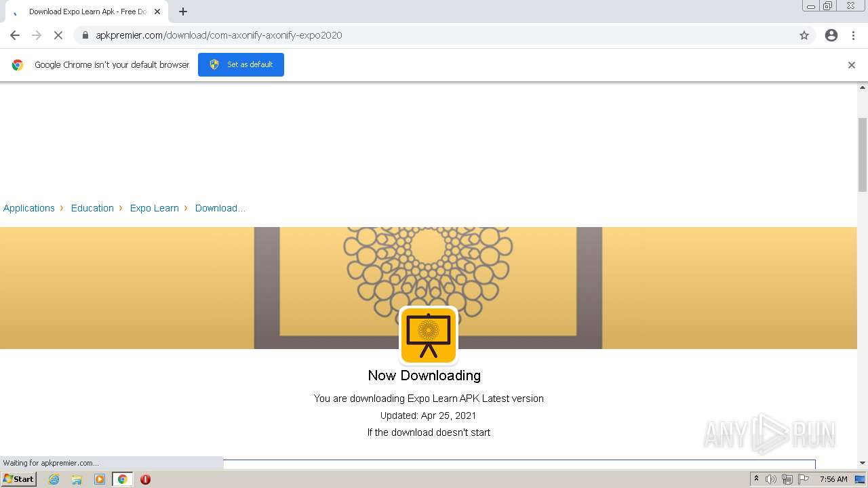Open Windows Explorer from the taskbar
The width and height of the screenshot is (868, 488).
(x=77, y=479)
